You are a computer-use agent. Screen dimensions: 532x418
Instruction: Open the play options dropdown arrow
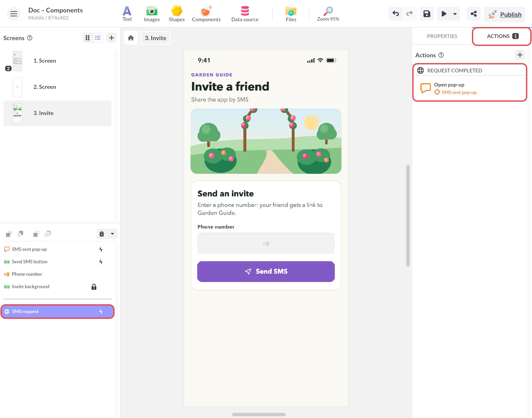(455, 14)
